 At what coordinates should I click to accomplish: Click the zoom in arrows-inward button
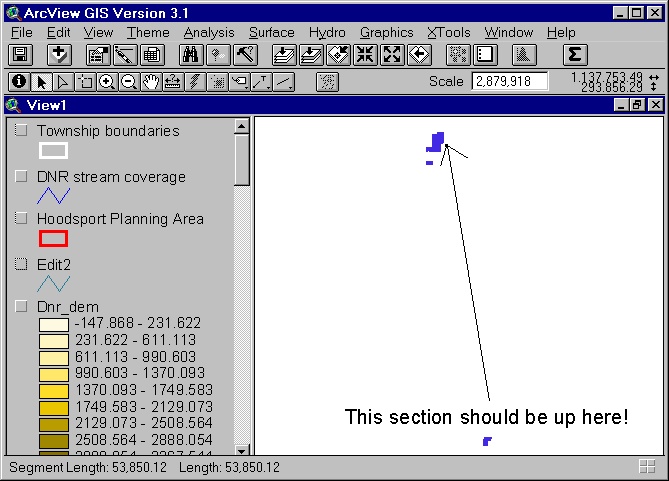pos(365,55)
